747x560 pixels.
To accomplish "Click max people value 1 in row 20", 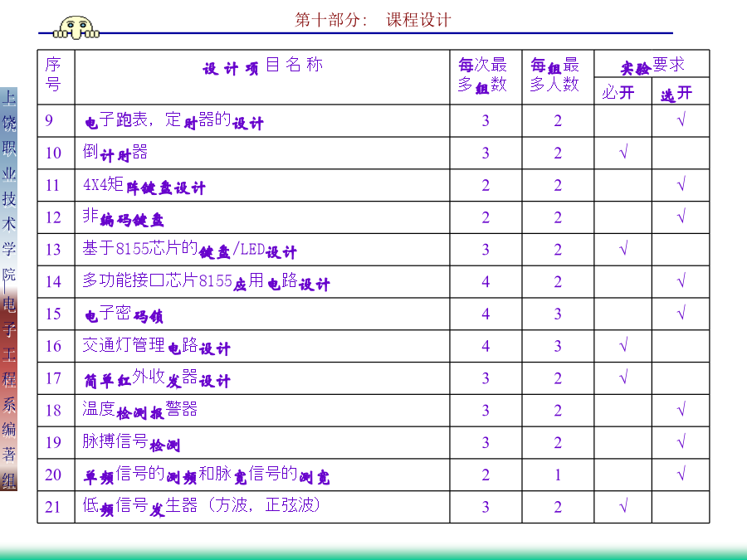I will tap(558, 475).
